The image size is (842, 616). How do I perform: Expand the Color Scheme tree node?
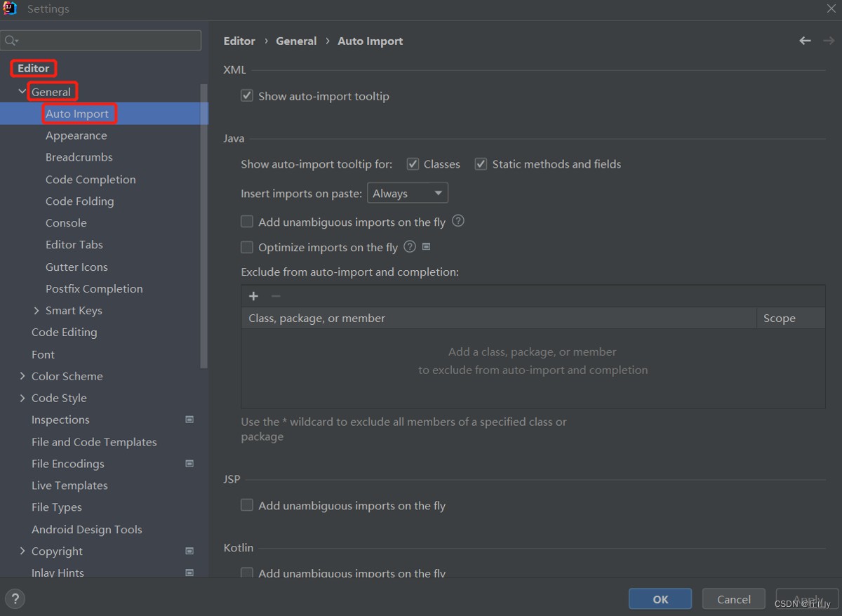(22, 376)
